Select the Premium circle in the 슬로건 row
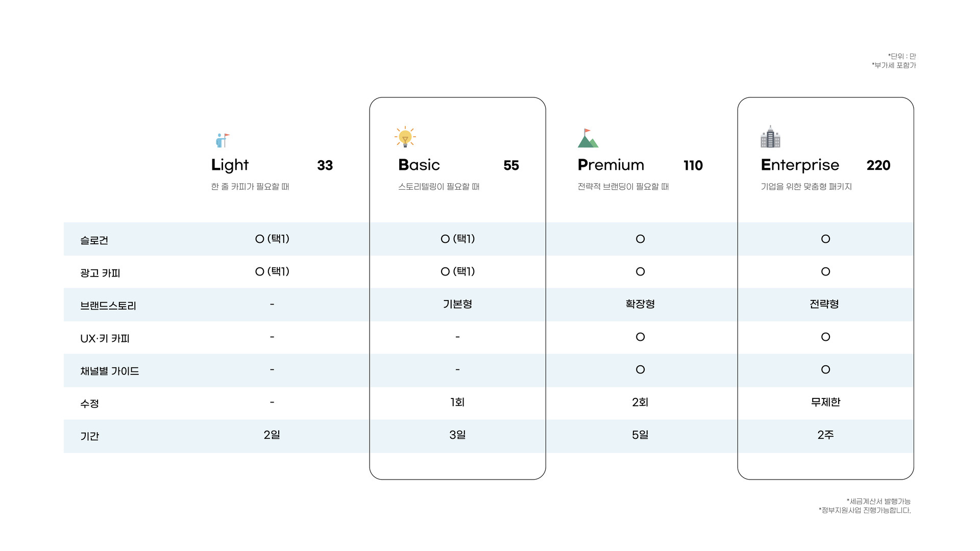980x551 pixels. pyautogui.click(x=640, y=239)
